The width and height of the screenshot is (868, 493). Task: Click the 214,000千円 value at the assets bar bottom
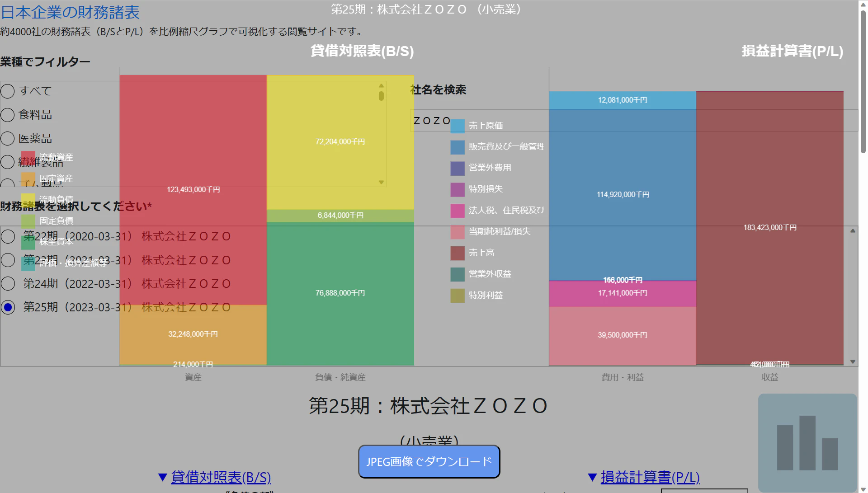pyautogui.click(x=193, y=364)
